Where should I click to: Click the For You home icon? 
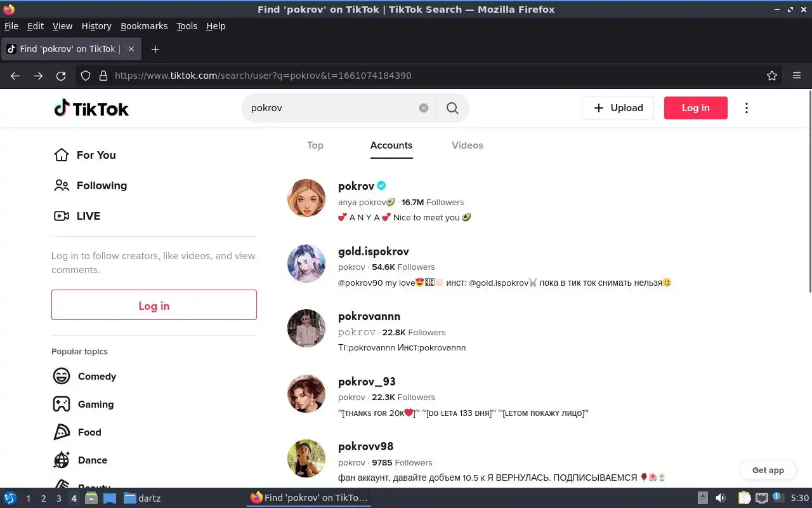[62, 155]
